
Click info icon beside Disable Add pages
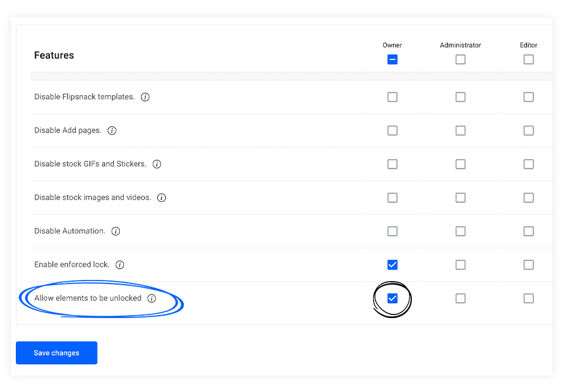tap(112, 130)
